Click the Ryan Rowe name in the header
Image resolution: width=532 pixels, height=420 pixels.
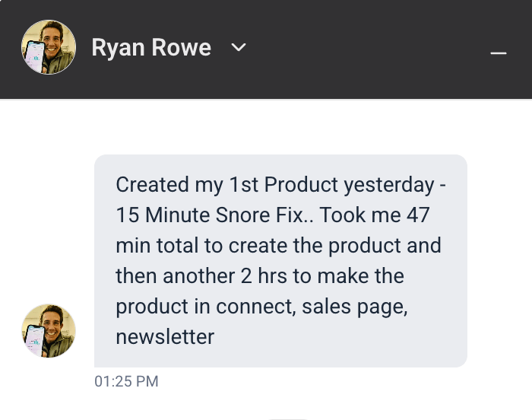coord(151,48)
